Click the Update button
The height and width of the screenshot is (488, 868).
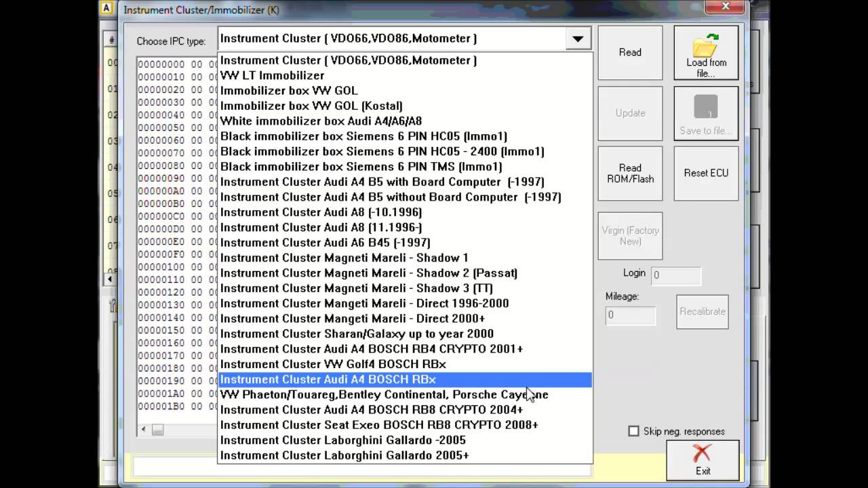(x=630, y=113)
